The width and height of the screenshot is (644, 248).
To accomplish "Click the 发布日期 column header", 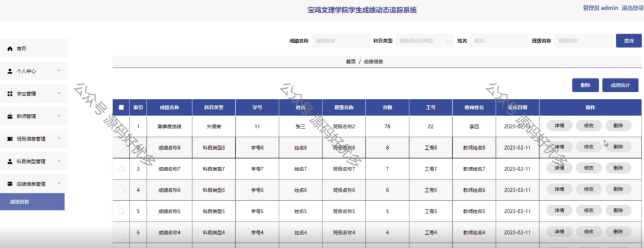I will pos(518,108).
